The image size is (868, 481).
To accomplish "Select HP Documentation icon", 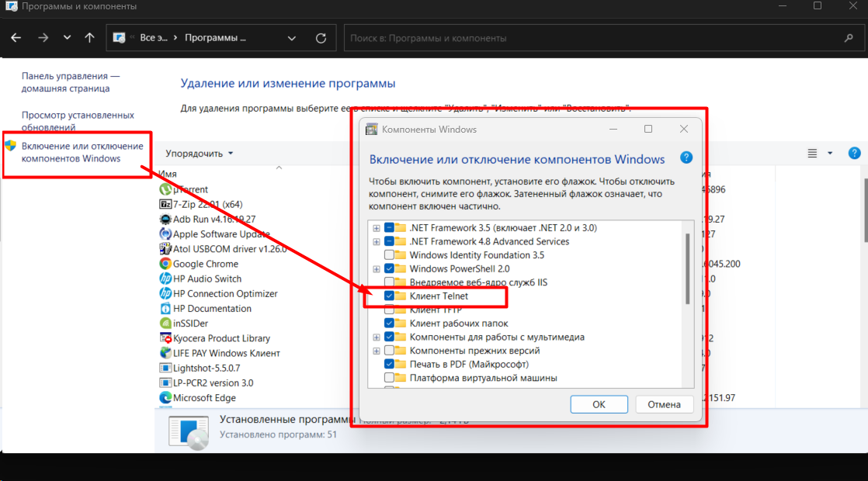I will tap(165, 309).
